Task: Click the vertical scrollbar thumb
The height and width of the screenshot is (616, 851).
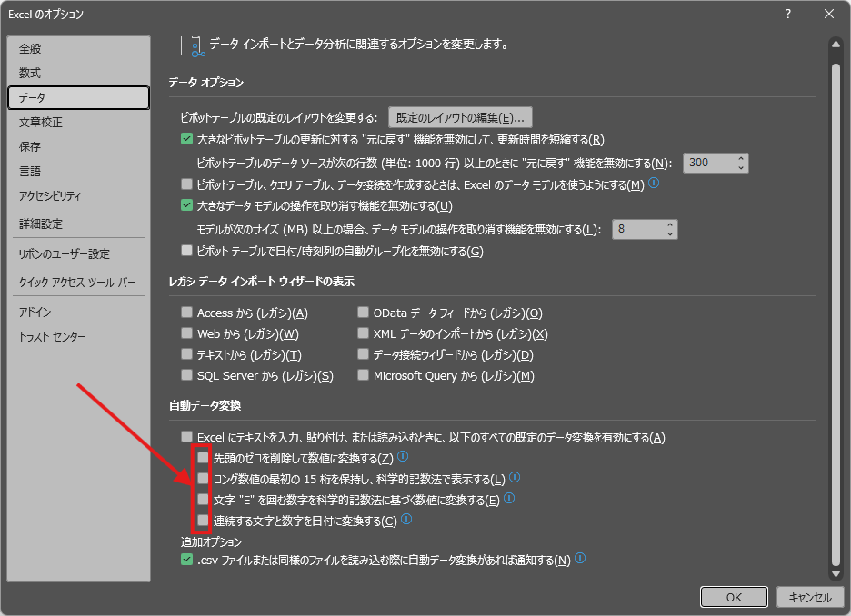Action: click(836, 313)
